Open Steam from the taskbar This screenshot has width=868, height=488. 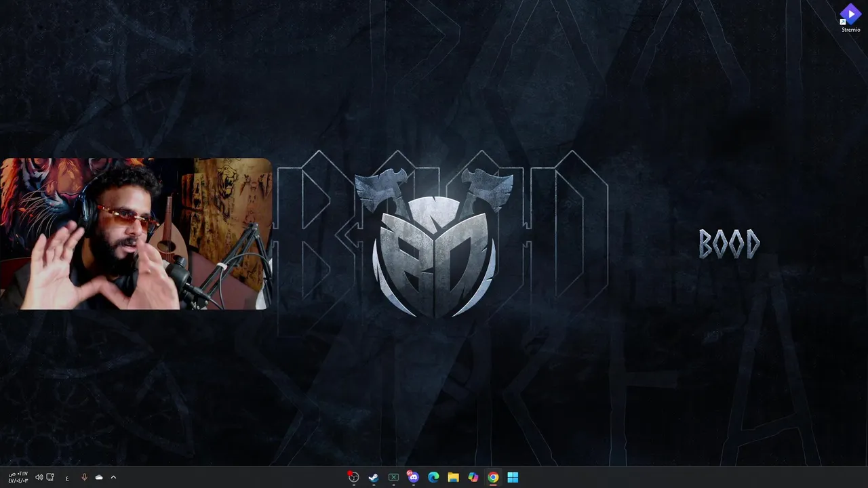[x=373, y=477]
